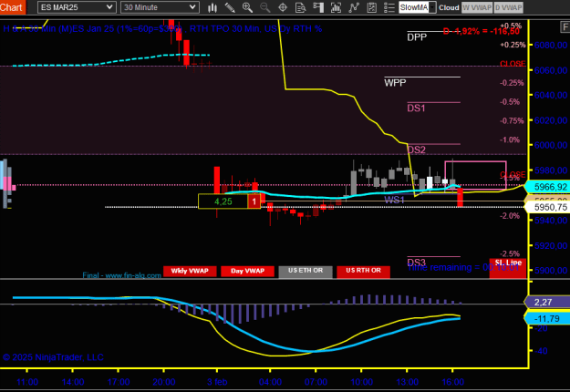Select the Chart tab

pyautogui.click(x=12, y=7)
